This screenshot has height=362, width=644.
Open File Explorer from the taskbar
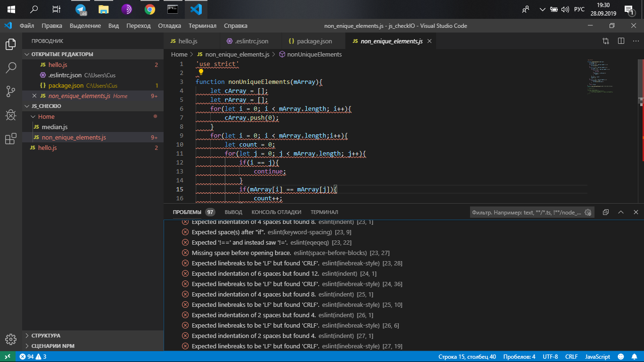click(x=104, y=9)
